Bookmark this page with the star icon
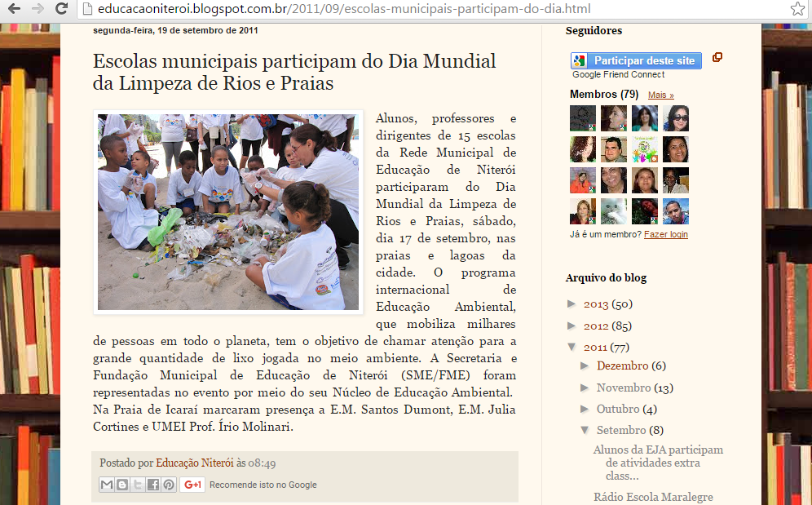This screenshot has width=812, height=505. [797, 8]
